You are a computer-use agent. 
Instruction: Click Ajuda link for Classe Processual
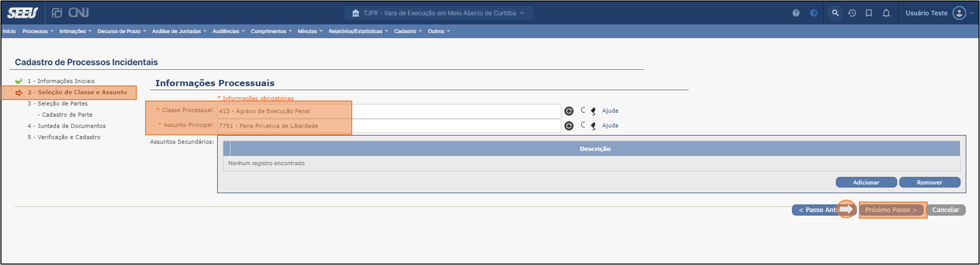coord(610,111)
